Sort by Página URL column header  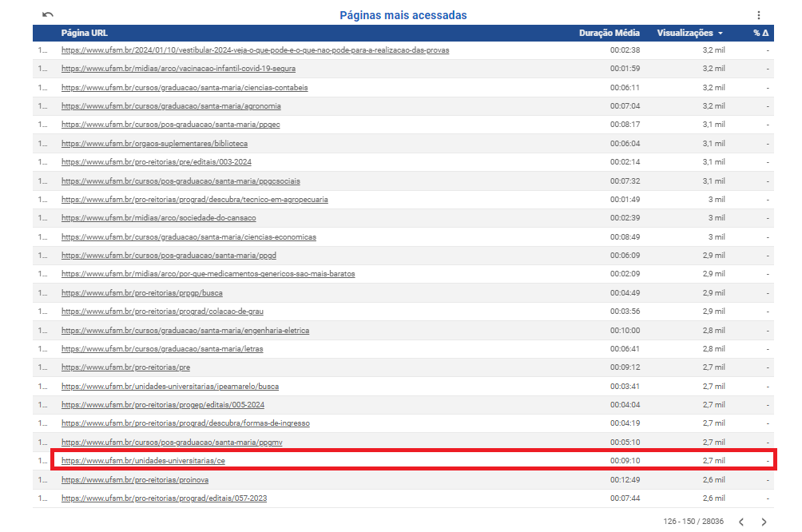(84, 34)
